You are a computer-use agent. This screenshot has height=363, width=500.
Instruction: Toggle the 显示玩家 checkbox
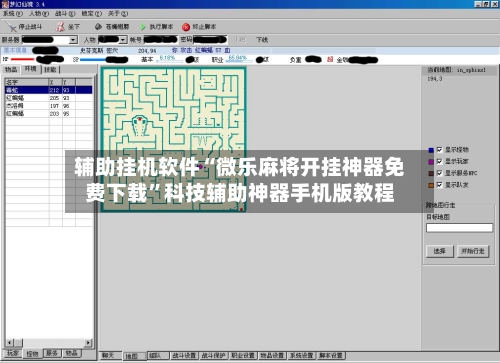click(x=439, y=161)
